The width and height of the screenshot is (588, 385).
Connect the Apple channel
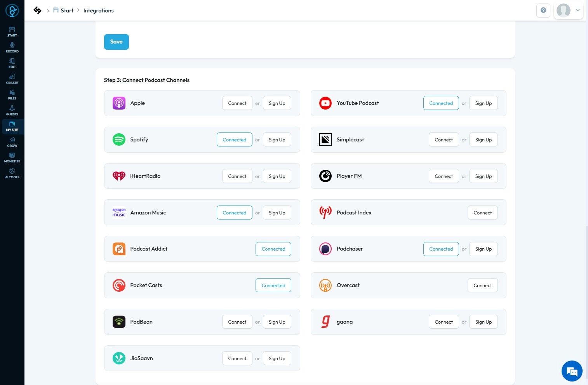click(237, 103)
